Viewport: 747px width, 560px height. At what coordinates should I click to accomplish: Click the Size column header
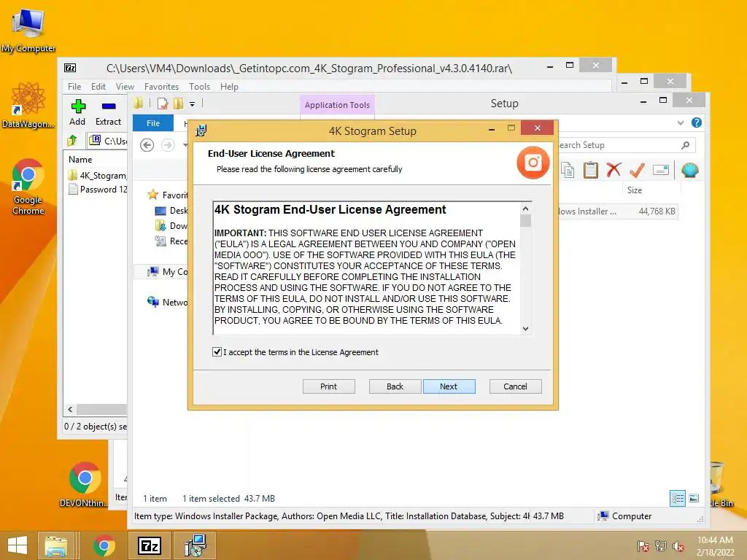(635, 190)
